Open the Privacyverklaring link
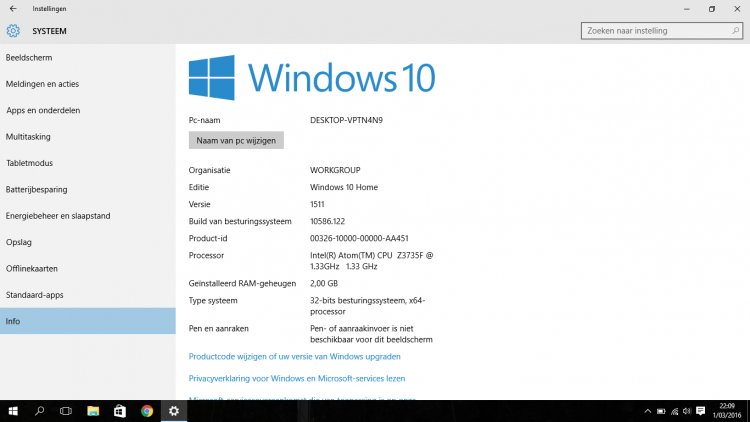 [x=296, y=379]
